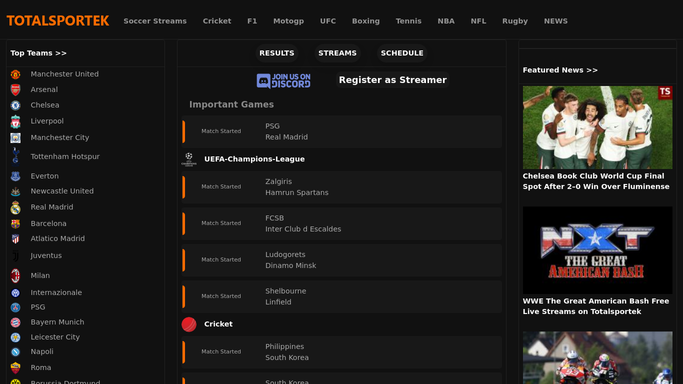
Task: Open the Cricket navigation item
Action: 216,21
